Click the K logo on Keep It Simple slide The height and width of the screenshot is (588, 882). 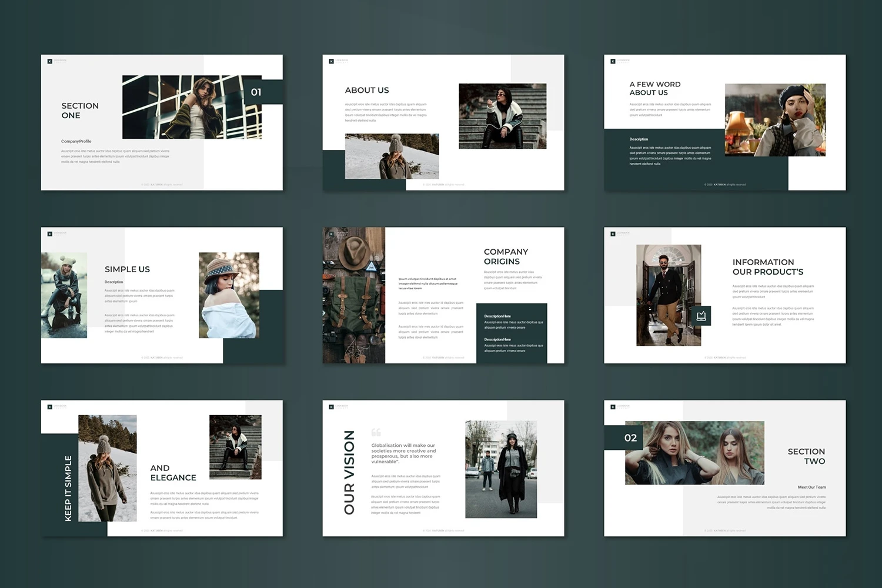[50, 407]
